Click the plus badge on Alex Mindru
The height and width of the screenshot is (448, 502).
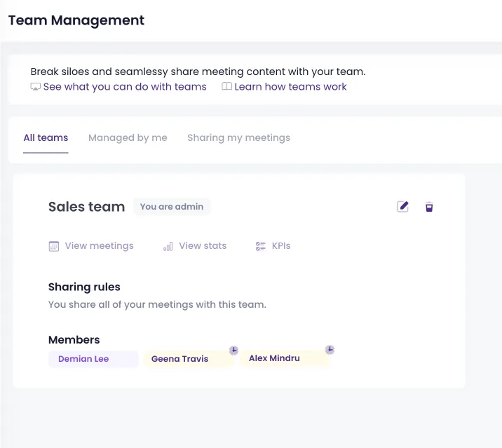330,350
